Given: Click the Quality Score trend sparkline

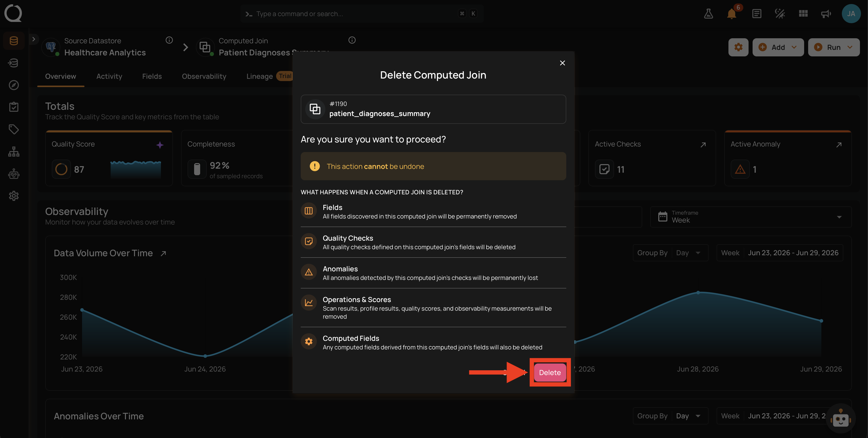Looking at the screenshot, I should tap(136, 169).
